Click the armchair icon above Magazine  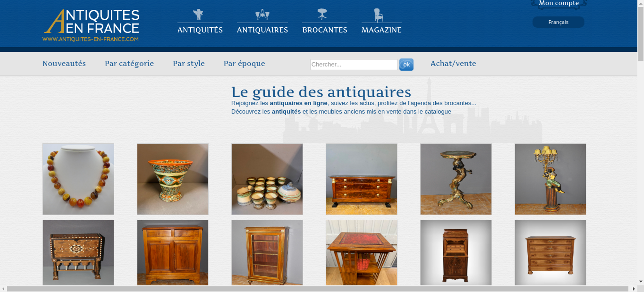click(x=378, y=15)
